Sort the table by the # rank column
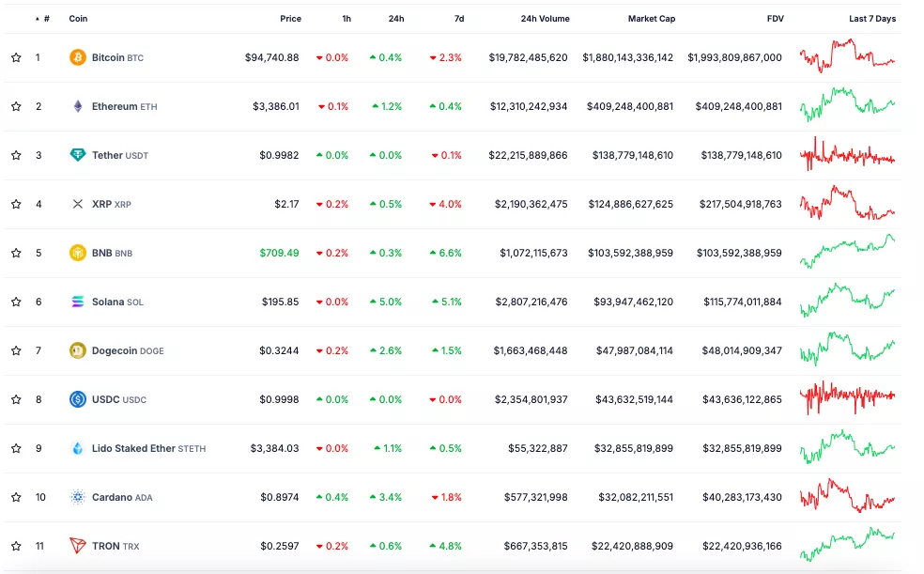Screen dimensions: 924x574 46,19
